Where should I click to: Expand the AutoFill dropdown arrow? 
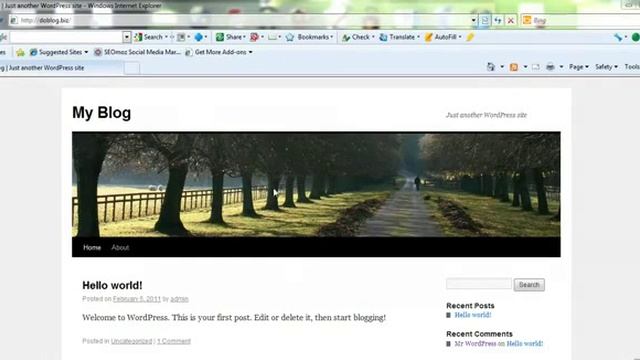pos(460,37)
